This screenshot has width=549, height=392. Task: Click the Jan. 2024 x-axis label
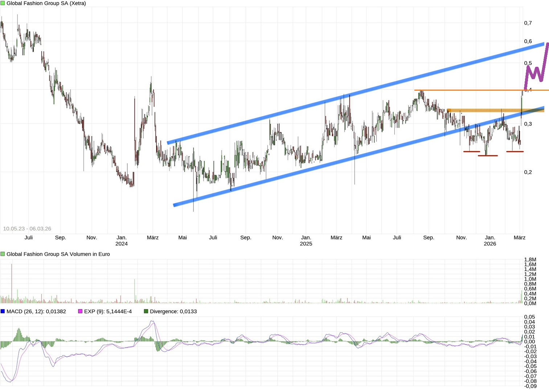coord(122,240)
